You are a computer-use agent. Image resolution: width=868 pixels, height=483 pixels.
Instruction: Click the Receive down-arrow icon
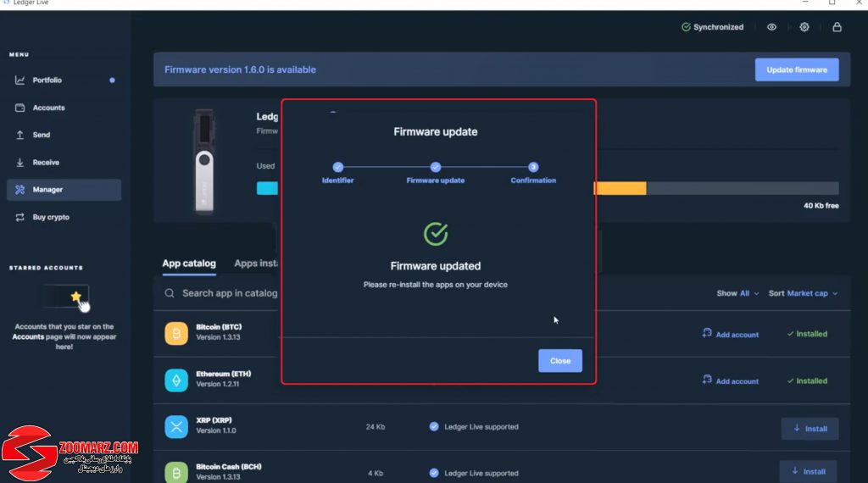point(20,163)
